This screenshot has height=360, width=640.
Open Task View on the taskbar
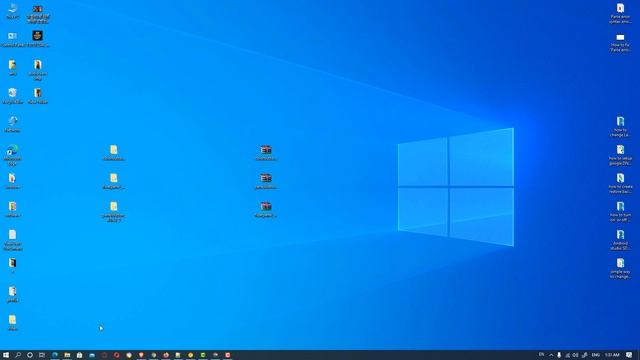click(x=42, y=355)
